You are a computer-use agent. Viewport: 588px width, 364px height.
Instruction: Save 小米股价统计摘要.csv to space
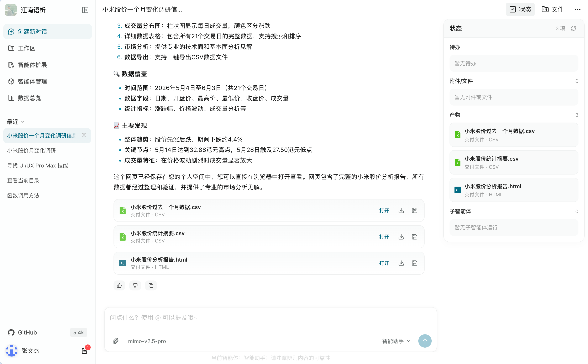tap(414, 237)
